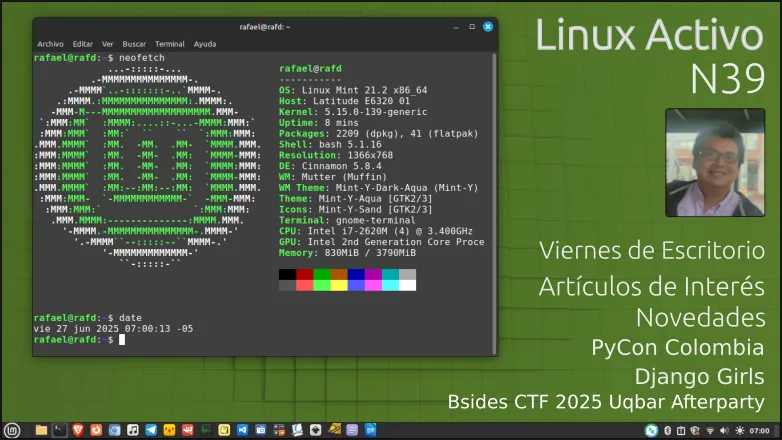
Task: Click the sun brightness tray icon
Action: point(740,431)
